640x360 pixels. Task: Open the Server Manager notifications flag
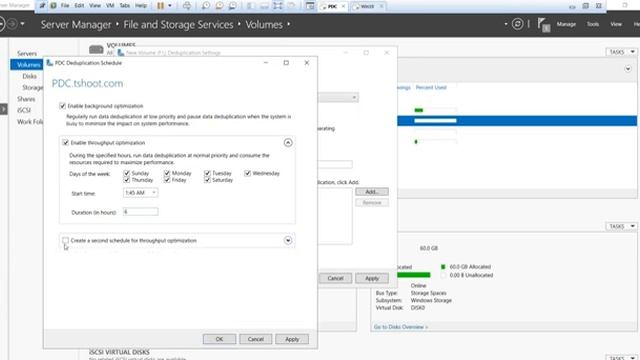pyautogui.click(x=543, y=24)
